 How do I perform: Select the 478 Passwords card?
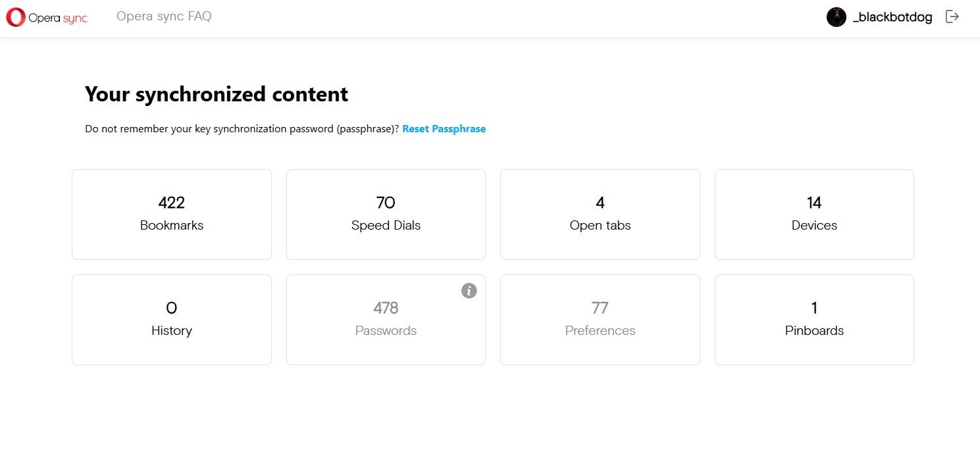pyautogui.click(x=386, y=320)
